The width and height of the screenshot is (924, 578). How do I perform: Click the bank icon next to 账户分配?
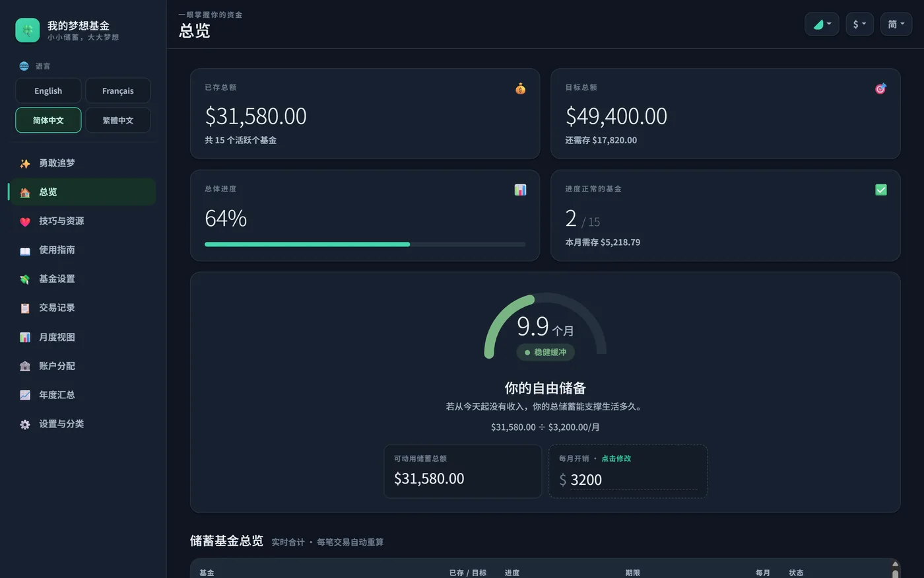coord(25,366)
